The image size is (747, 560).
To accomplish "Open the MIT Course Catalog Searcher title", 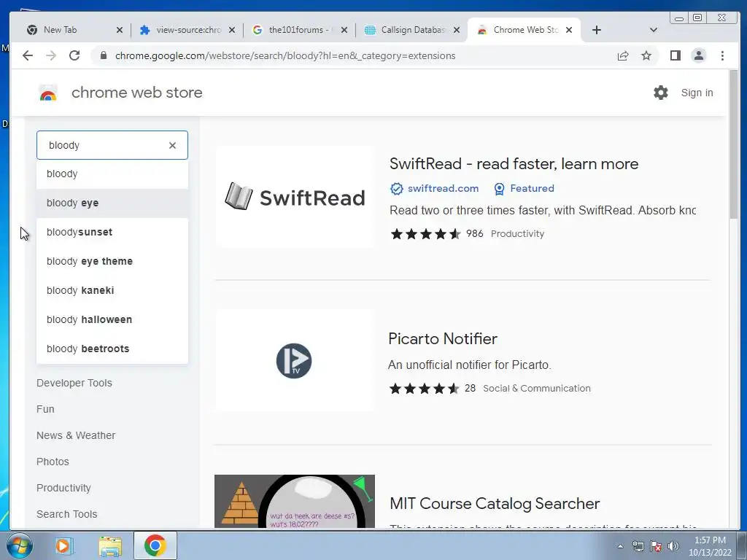I will 495,503.
